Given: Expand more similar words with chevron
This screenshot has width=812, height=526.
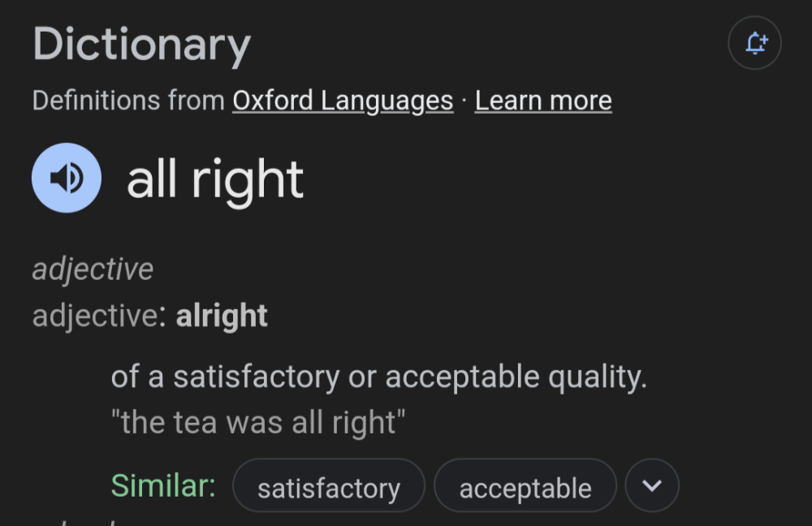Looking at the screenshot, I should 652,486.
